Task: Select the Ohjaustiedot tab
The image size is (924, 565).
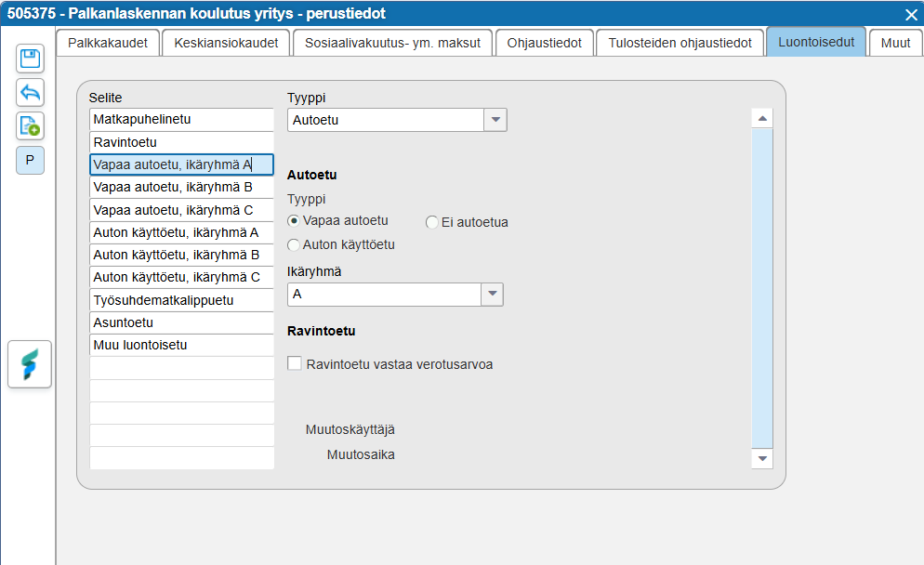Action: pyautogui.click(x=545, y=43)
